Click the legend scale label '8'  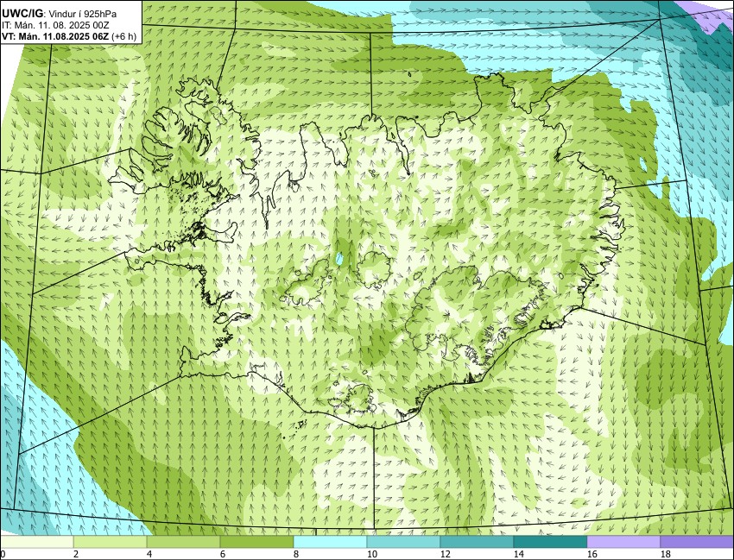coord(296,554)
